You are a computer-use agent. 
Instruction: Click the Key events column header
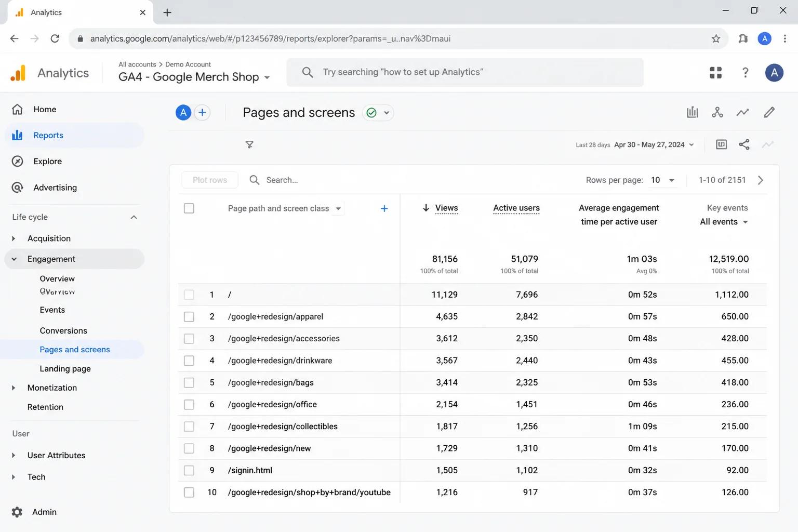pos(727,208)
